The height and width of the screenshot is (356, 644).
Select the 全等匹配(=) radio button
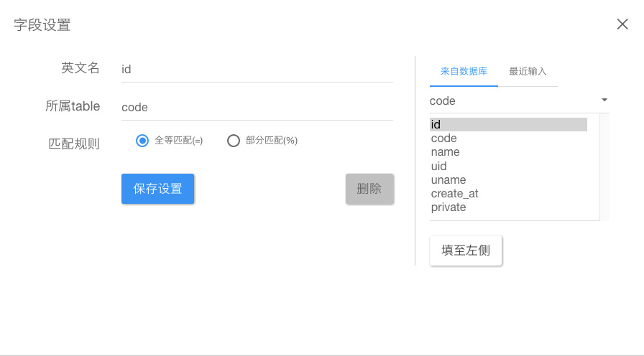(142, 141)
